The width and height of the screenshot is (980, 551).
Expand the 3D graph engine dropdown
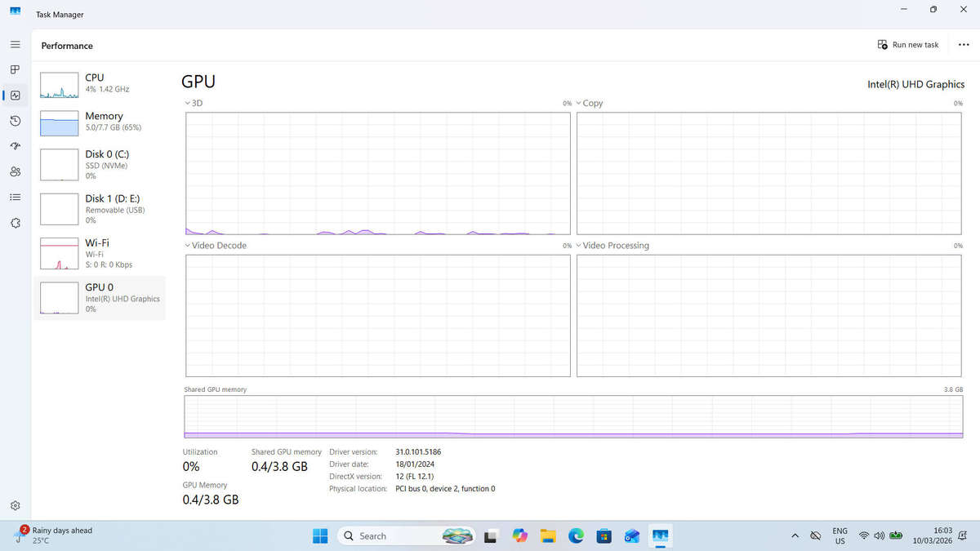point(194,104)
